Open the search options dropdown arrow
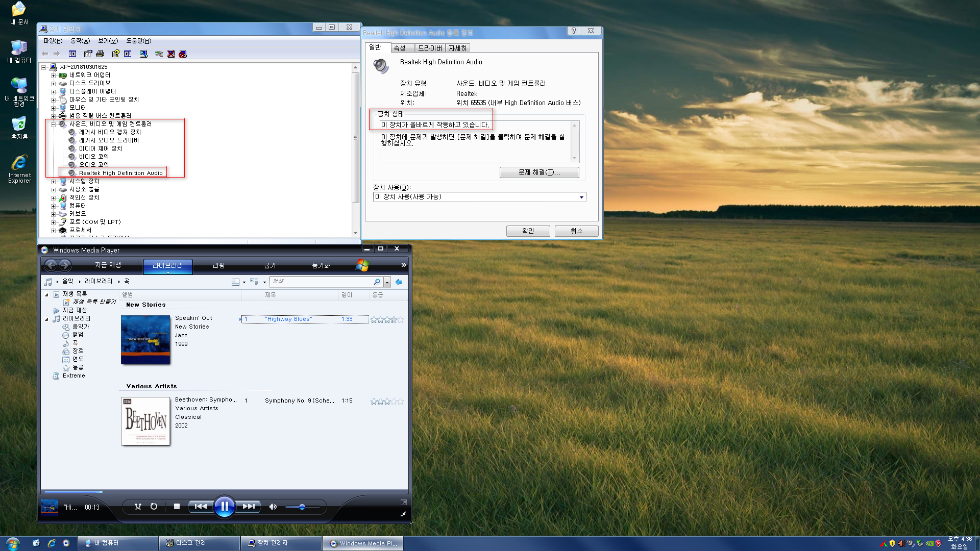 tap(387, 282)
